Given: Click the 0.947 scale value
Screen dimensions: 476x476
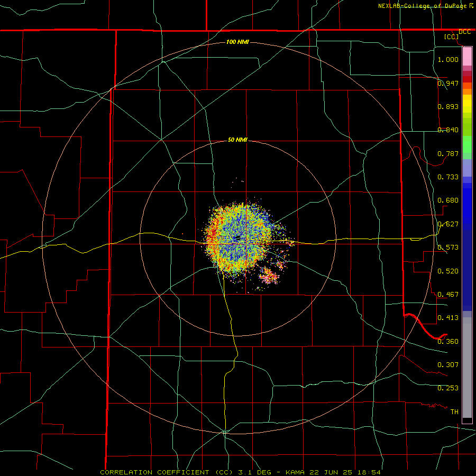Looking at the screenshot, I should tap(448, 83).
